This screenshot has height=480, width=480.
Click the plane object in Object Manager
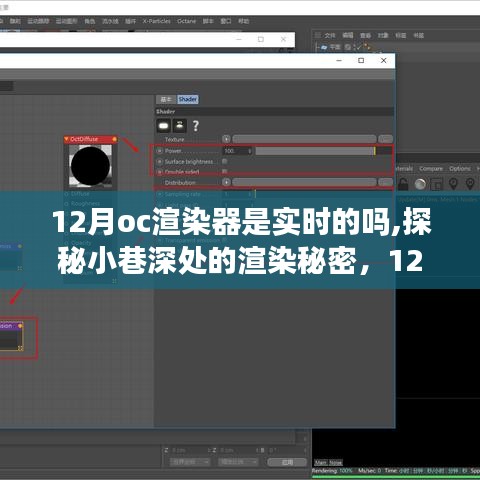click(x=335, y=47)
